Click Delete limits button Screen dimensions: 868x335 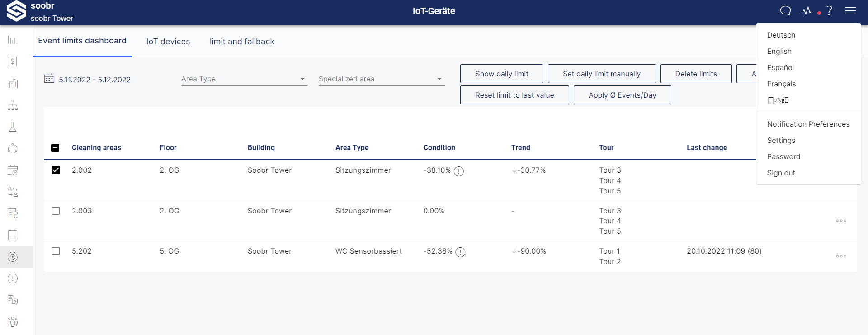[x=696, y=74]
